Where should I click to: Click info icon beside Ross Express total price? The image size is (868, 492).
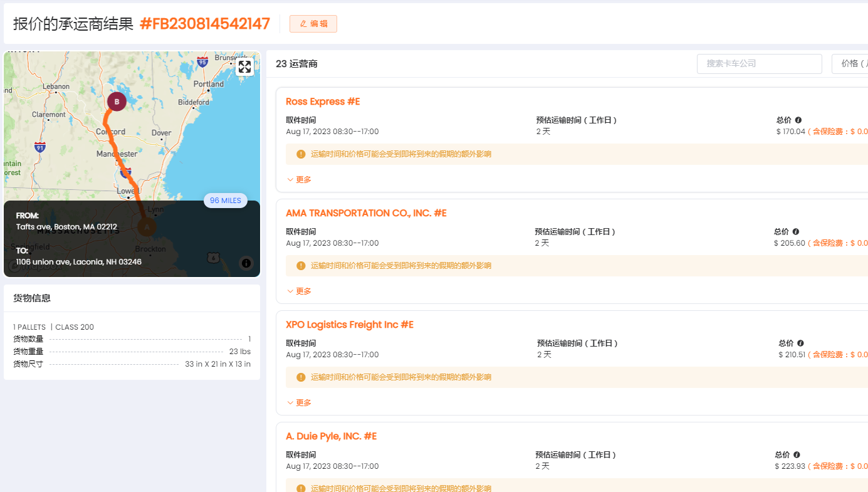(x=798, y=120)
